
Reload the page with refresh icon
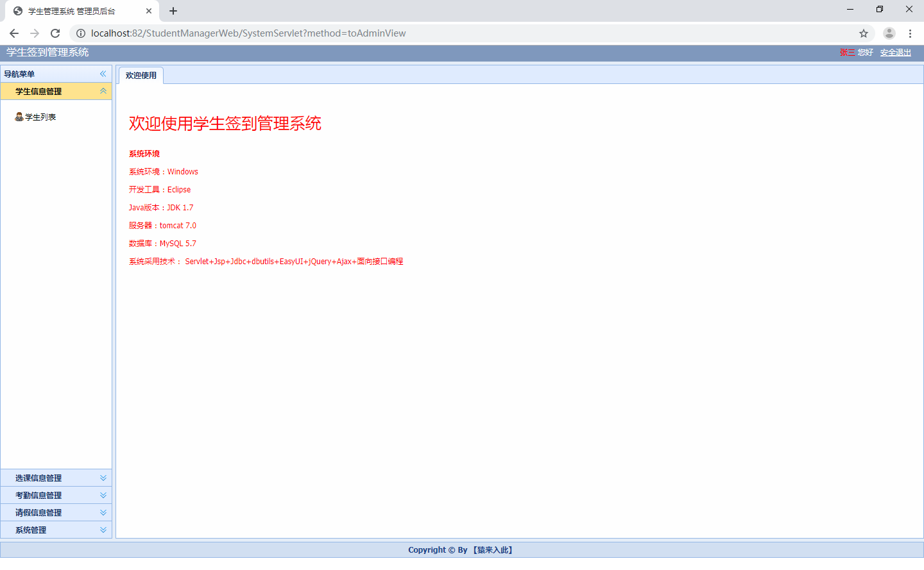[55, 33]
